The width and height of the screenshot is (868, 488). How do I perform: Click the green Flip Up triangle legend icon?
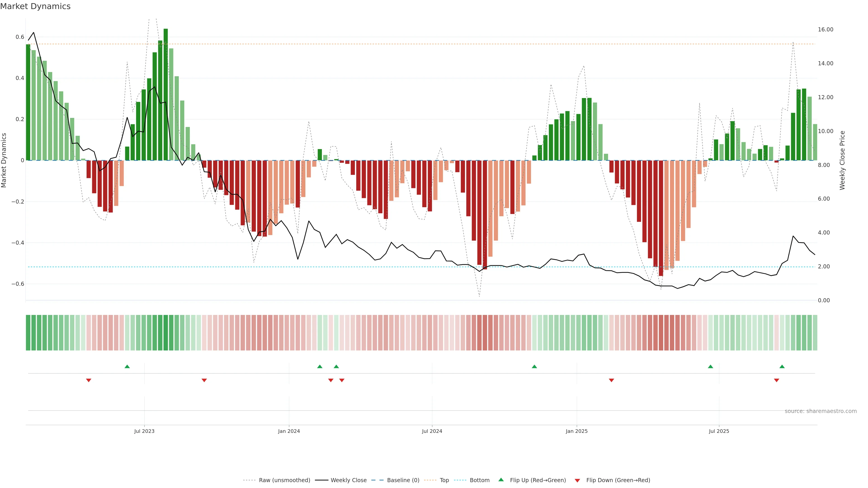501,480
